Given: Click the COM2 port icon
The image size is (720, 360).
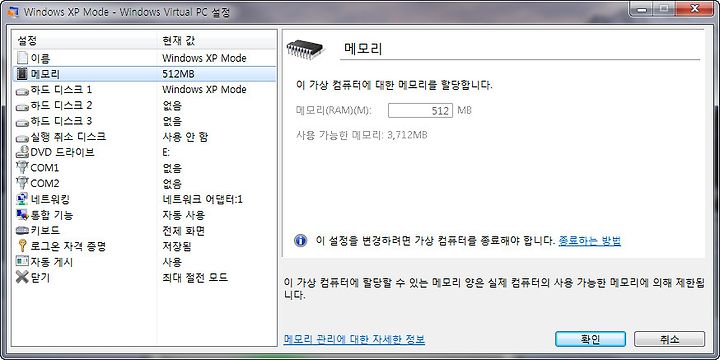Looking at the screenshot, I should pyautogui.click(x=22, y=183).
